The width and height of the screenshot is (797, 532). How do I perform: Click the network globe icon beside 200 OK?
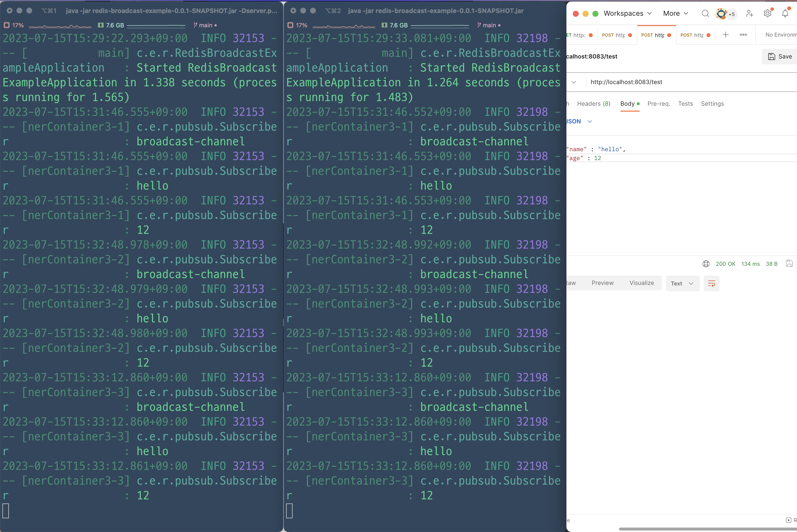tap(706, 264)
